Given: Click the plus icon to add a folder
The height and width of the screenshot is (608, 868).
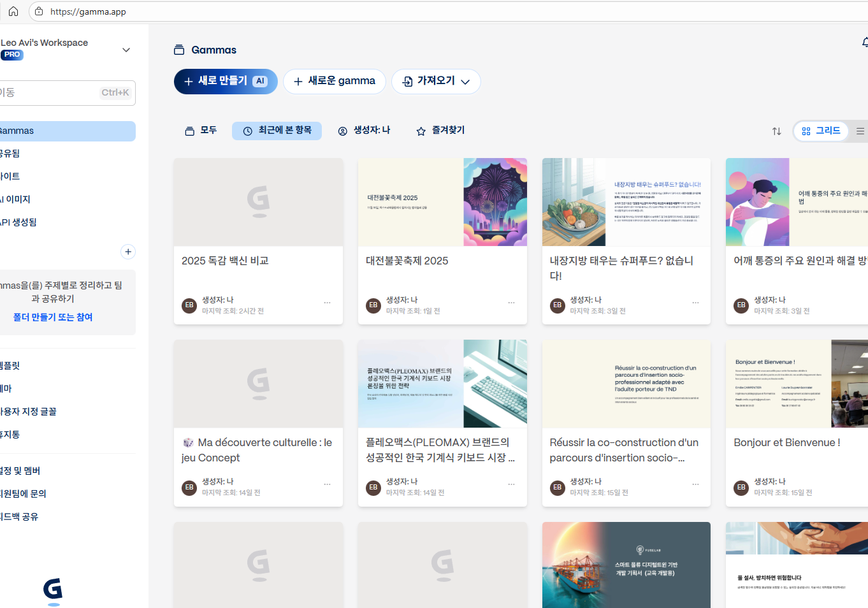Looking at the screenshot, I should point(128,252).
